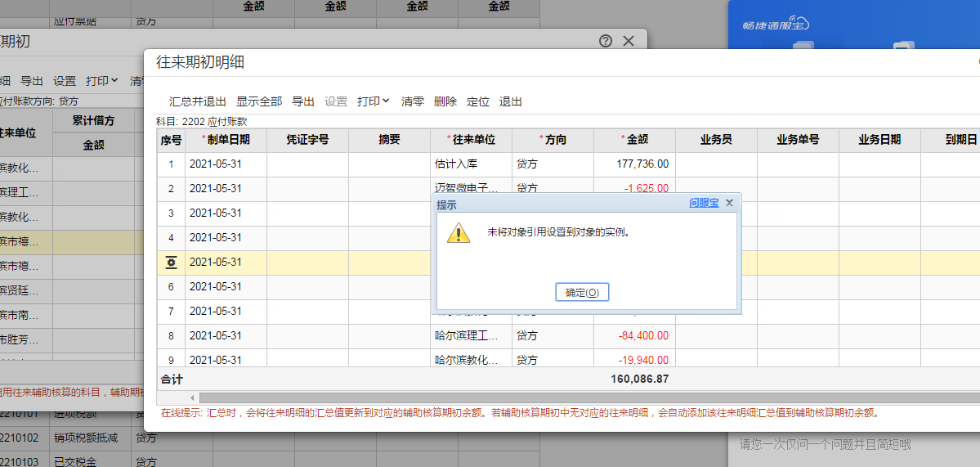
Task: Click the gear icon in row 5's 序号 cell
Action: coord(172,263)
